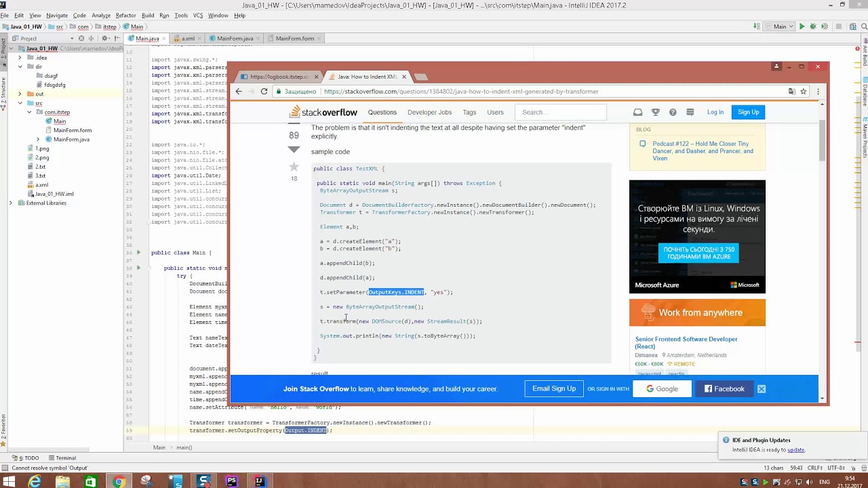Run the Main configuration with the green arrow
This screenshot has height=488, width=868.
(x=802, y=26)
